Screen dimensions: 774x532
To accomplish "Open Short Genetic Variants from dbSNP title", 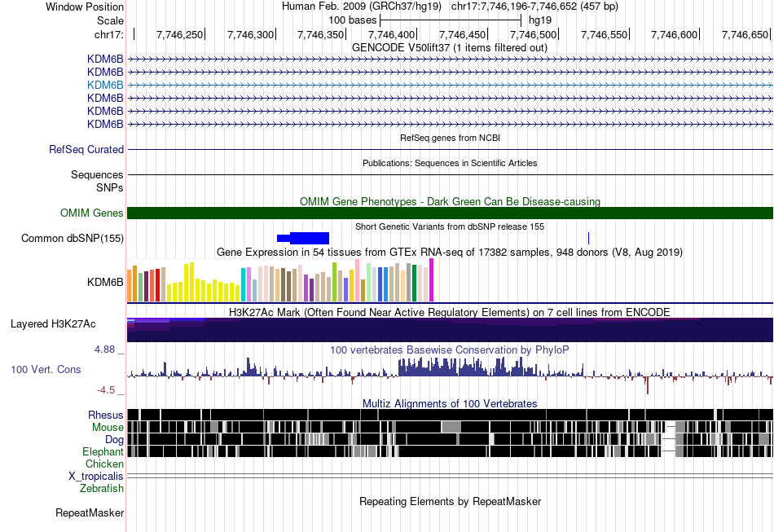I will [450, 226].
